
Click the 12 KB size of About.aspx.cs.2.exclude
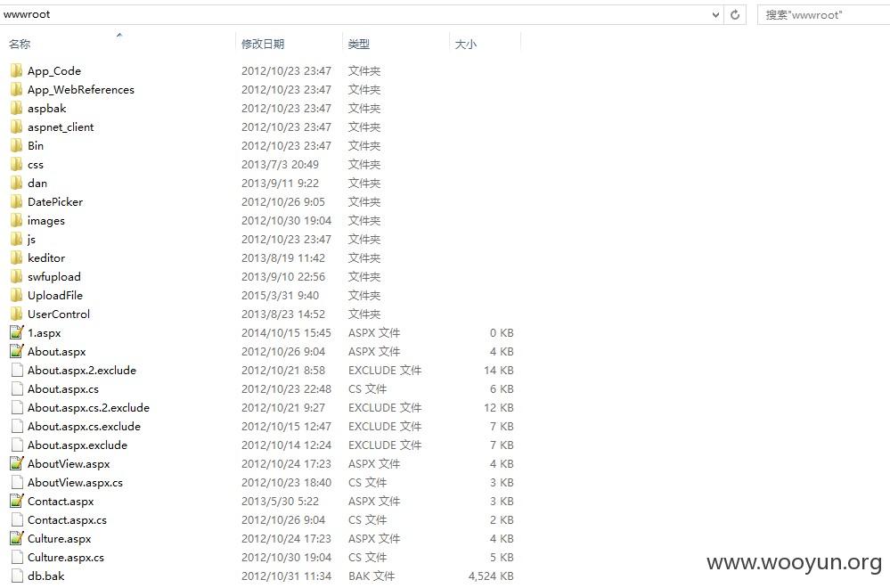[x=499, y=407]
